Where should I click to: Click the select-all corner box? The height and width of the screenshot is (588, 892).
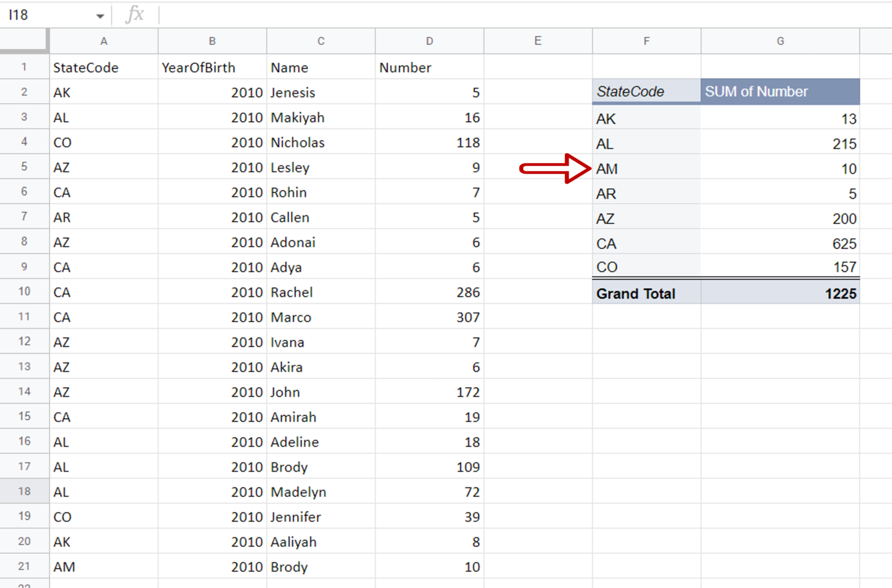coord(24,41)
